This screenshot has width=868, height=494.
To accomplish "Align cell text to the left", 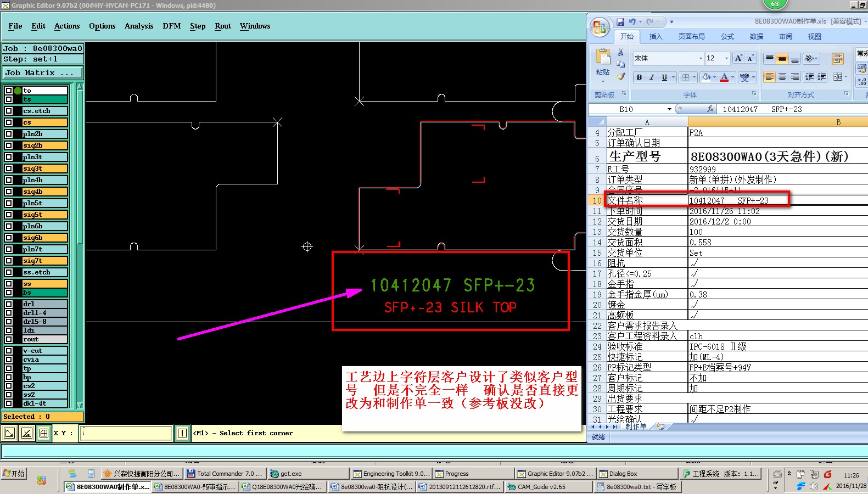I will point(770,77).
